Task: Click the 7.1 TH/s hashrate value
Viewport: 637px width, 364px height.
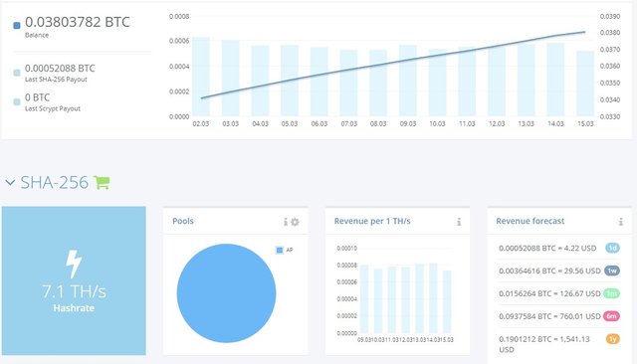Action: pos(74,291)
